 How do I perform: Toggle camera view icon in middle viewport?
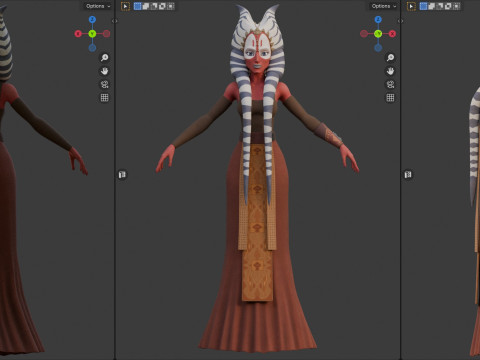click(390, 84)
